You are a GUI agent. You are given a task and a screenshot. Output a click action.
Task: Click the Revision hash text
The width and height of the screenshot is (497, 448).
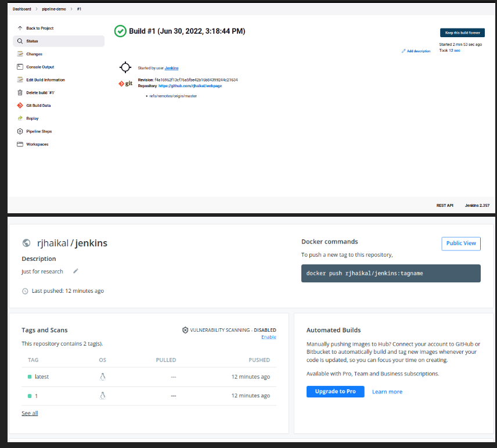[x=196, y=80]
